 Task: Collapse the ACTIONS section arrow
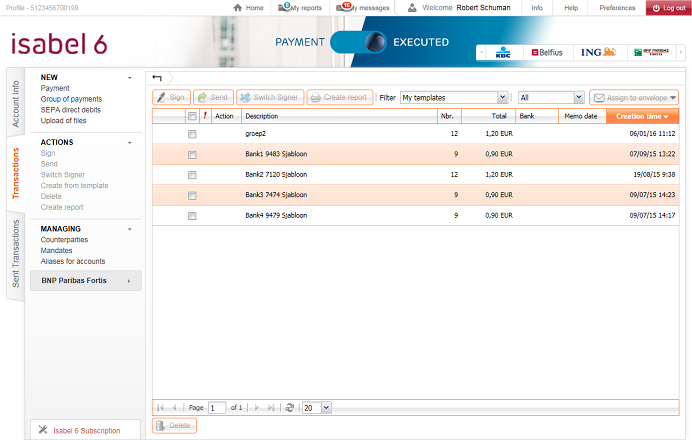129,143
